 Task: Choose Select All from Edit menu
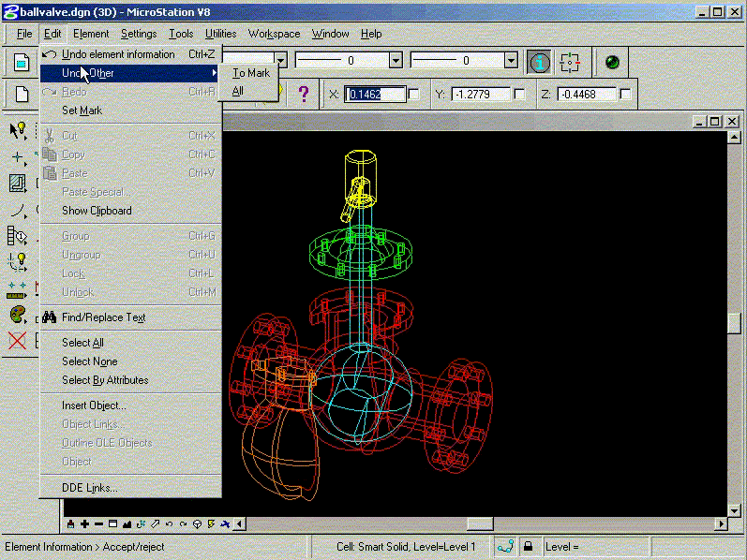(x=82, y=343)
